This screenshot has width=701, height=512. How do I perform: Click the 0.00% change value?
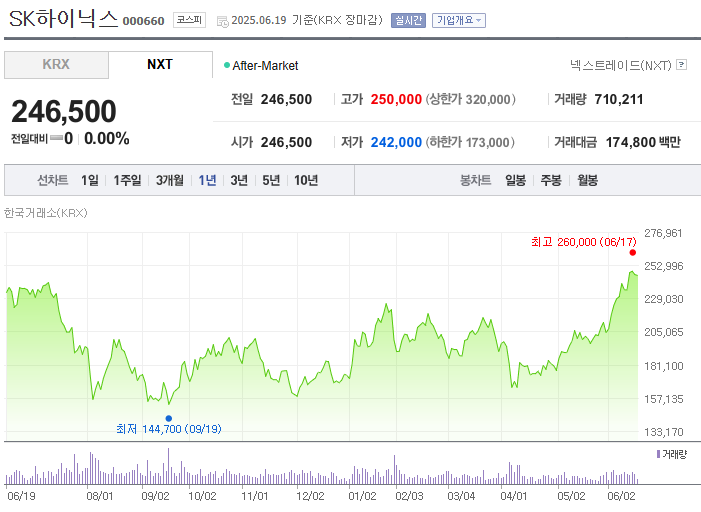[106, 139]
